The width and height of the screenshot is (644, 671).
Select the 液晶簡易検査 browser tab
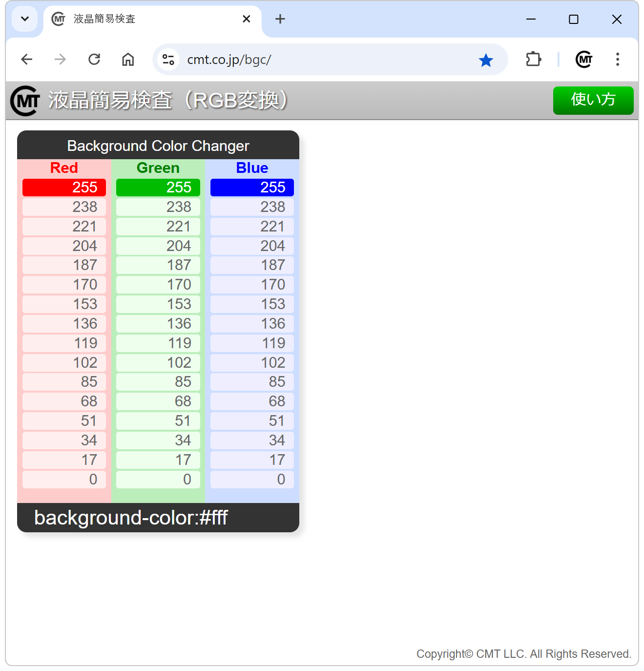152,19
